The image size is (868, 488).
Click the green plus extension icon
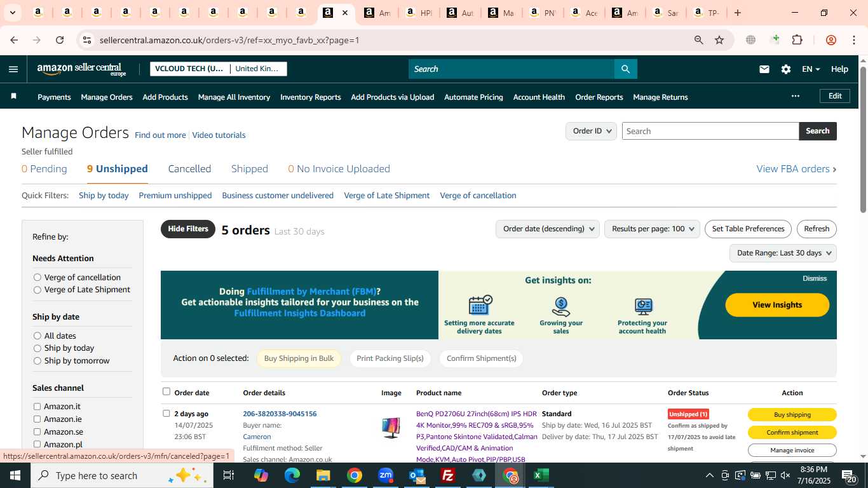(x=775, y=40)
